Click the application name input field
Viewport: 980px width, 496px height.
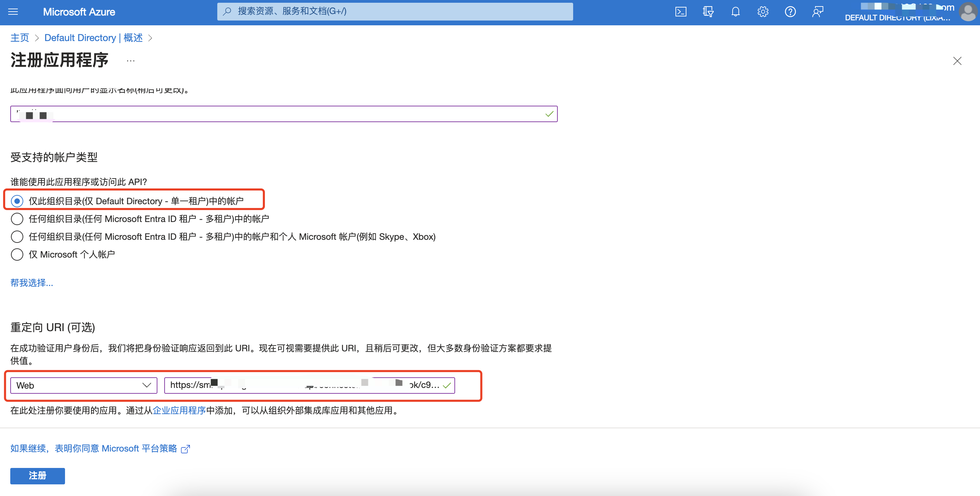(x=284, y=114)
